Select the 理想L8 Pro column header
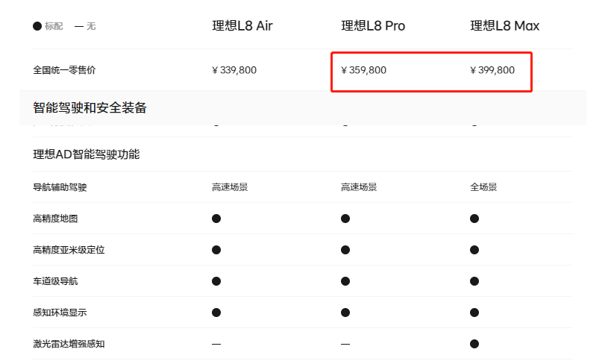Screen dimensions: 608x364 click(x=373, y=26)
